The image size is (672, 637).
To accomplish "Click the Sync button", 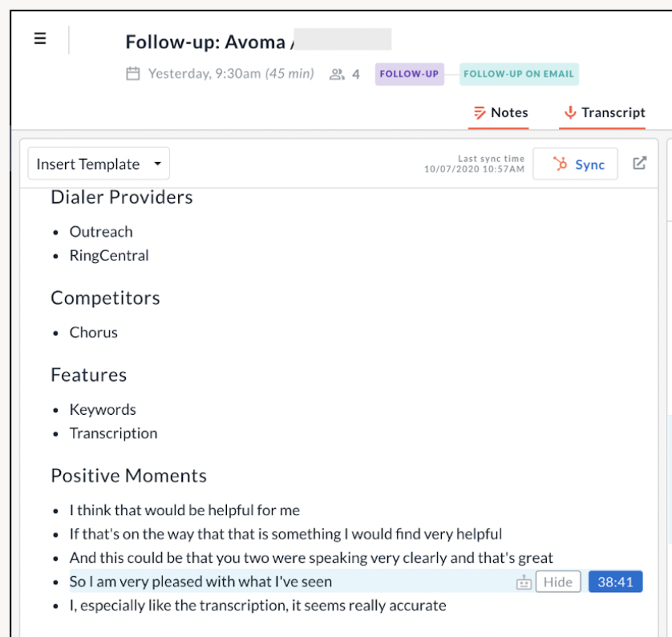I will (x=575, y=164).
